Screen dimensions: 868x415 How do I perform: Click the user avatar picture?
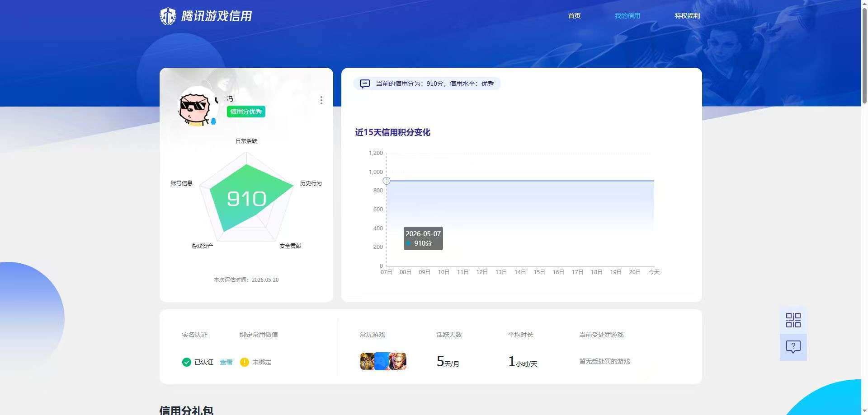(198, 106)
